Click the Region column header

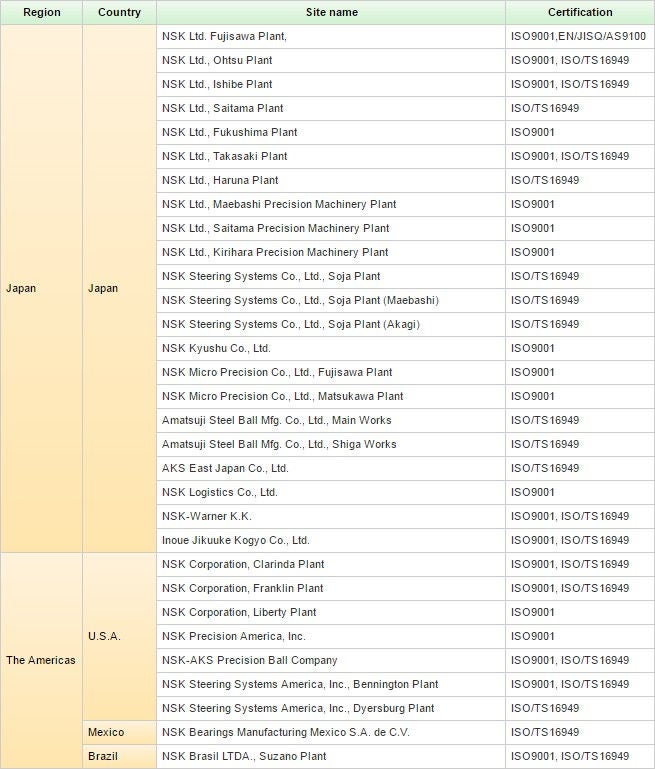coord(41,13)
